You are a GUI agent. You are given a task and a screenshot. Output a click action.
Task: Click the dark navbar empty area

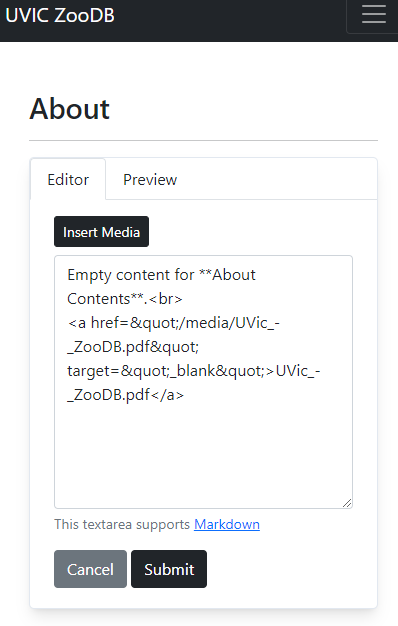pyautogui.click(x=230, y=21)
